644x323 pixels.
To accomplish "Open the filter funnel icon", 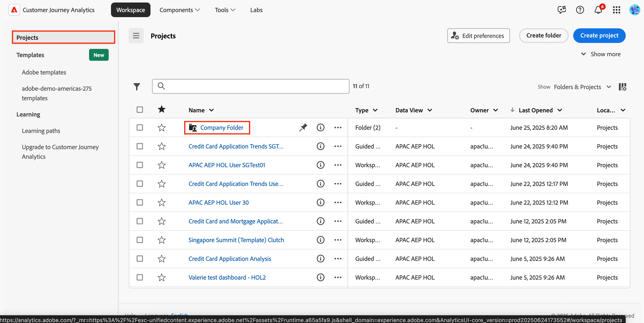I will click(x=137, y=87).
